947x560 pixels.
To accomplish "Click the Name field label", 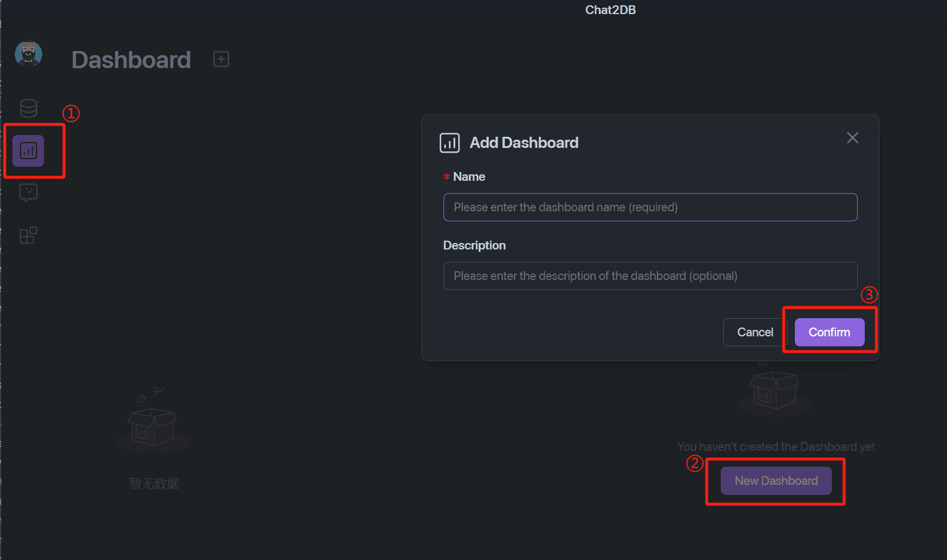I will tap(469, 177).
